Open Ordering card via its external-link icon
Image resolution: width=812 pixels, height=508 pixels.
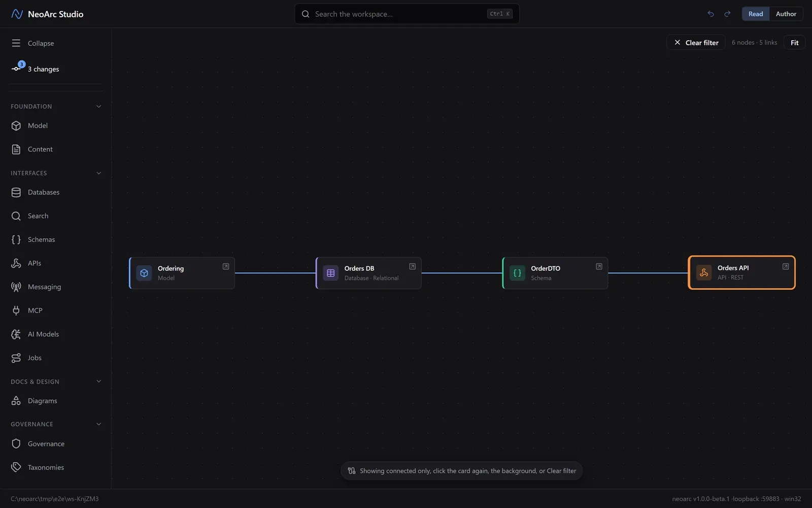[226, 267]
